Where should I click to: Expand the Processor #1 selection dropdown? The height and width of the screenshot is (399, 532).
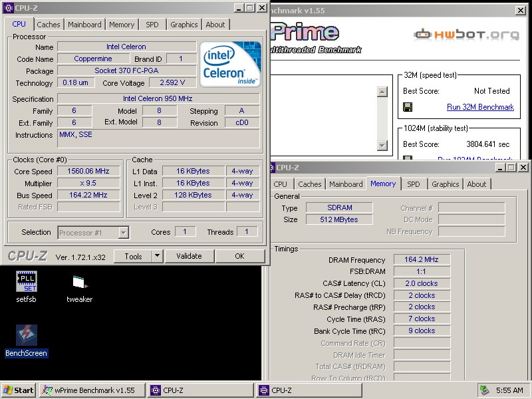(123, 233)
